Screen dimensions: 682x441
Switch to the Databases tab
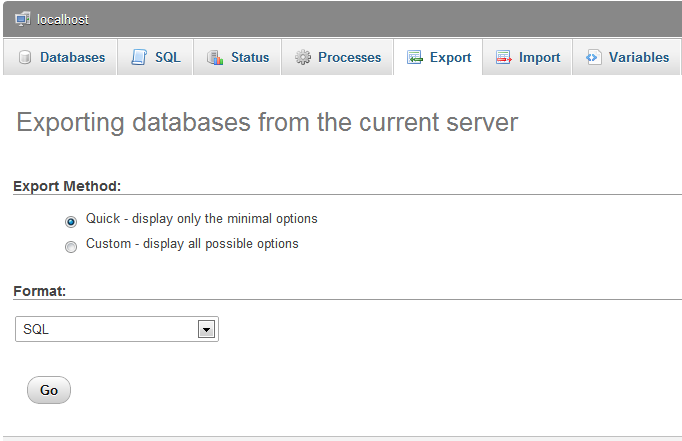60,57
